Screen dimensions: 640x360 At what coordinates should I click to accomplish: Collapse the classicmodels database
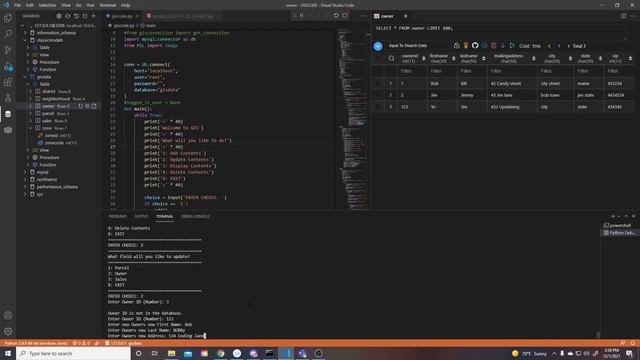pyautogui.click(x=25, y=40)
